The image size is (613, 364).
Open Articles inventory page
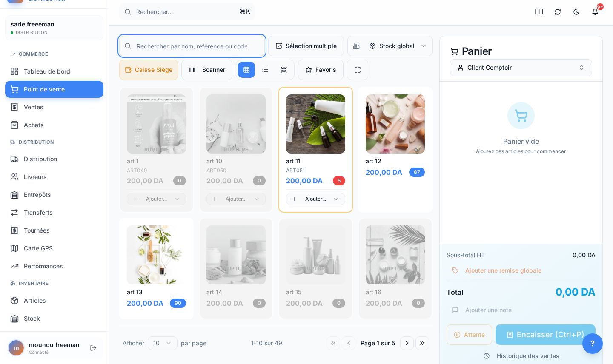point(54,301)
